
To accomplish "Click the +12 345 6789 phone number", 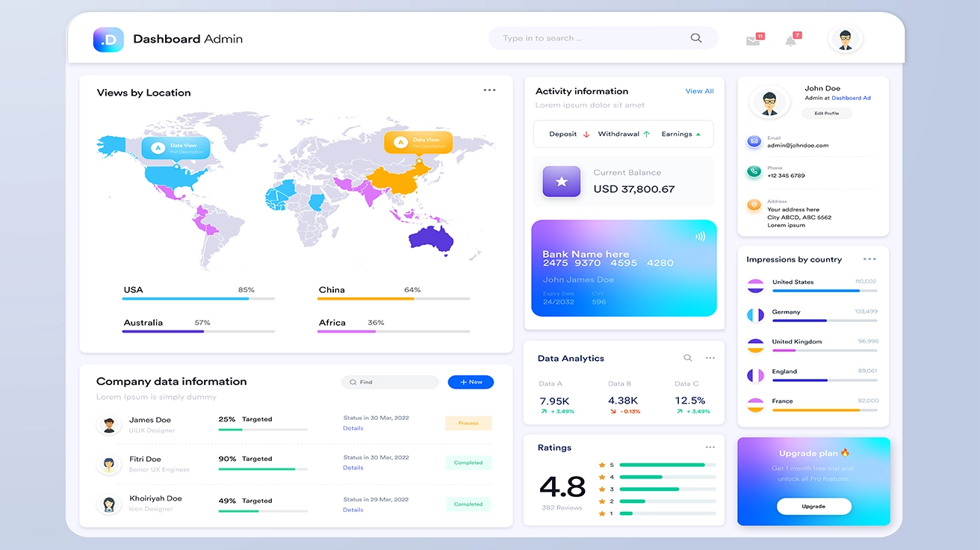I will click(786, 176).
